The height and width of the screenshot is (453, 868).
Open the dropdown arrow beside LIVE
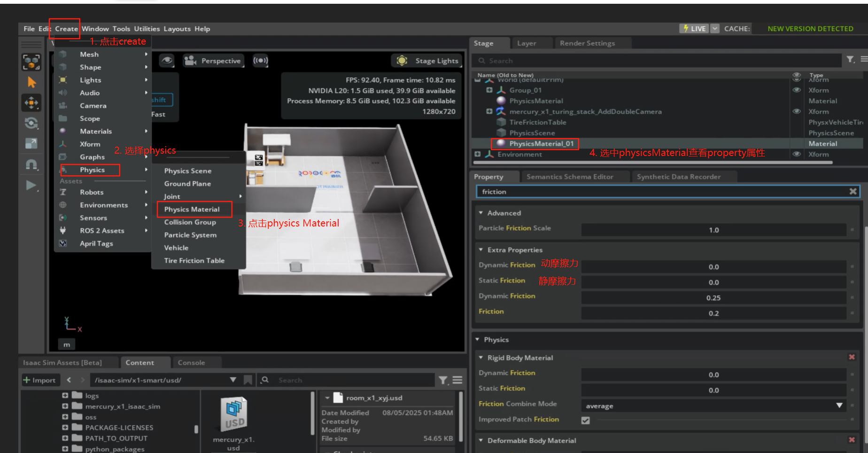click(x=715, y=29)
